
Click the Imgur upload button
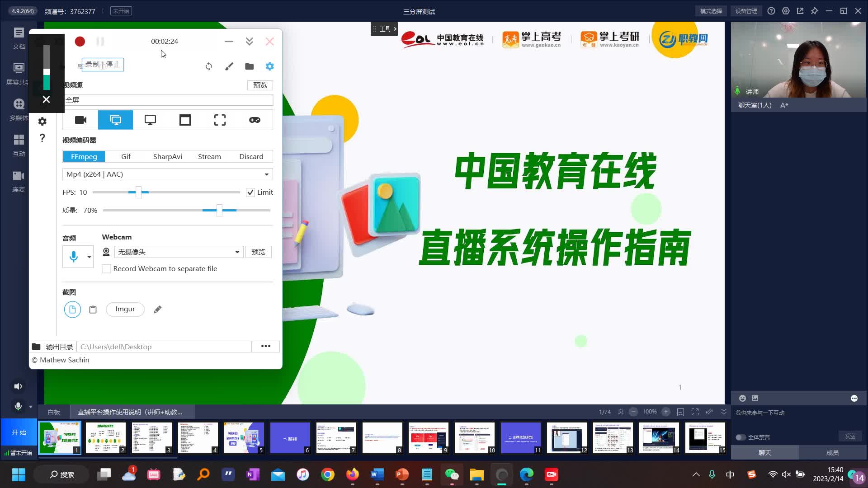click(125, 309)
